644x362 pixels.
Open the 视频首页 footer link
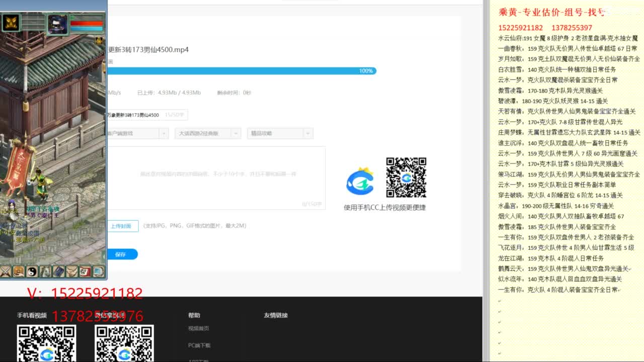198,328
